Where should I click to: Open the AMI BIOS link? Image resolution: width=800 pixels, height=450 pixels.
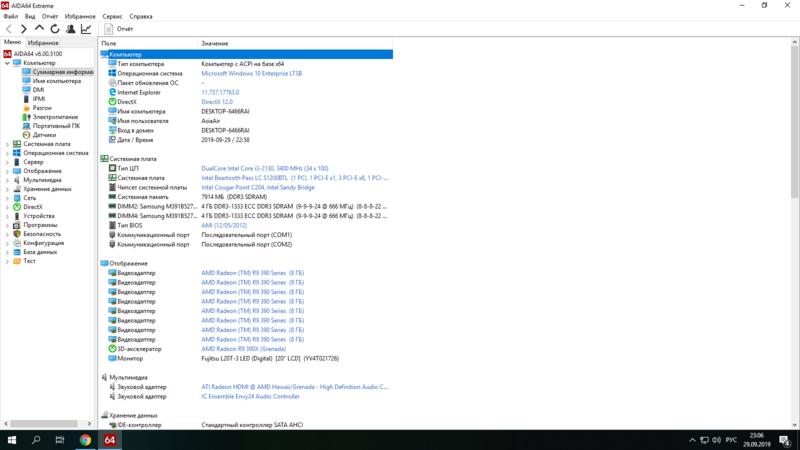pyautogui.click(x=224, y=226)
